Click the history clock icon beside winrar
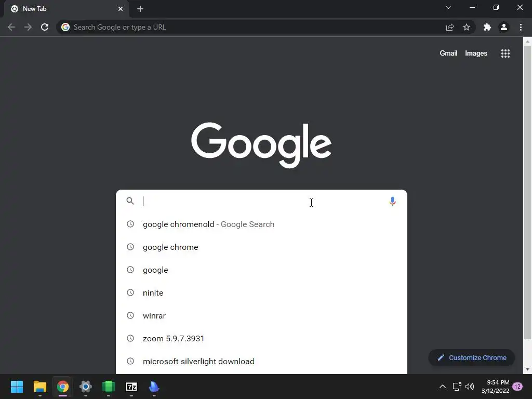The width and height of the screenshot is (532, 399). (130, 315)
